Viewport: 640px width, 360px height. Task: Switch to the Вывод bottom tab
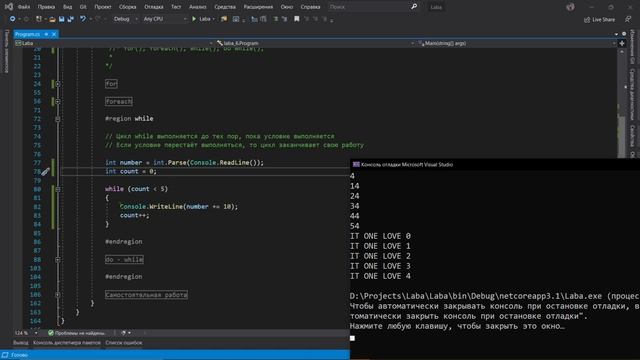point(20,342)
